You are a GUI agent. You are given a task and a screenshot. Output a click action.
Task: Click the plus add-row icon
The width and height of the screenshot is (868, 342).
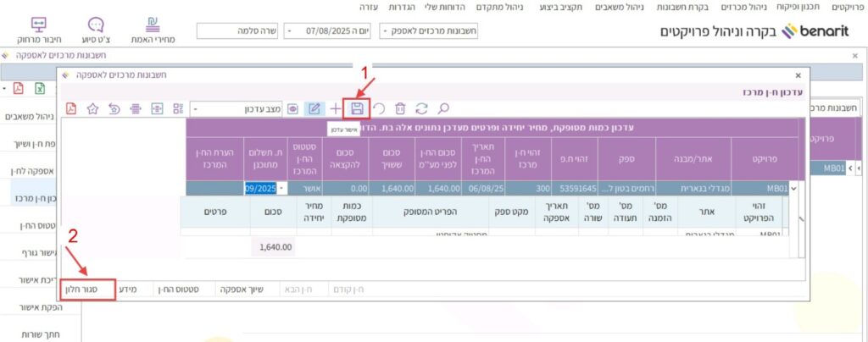336,108
